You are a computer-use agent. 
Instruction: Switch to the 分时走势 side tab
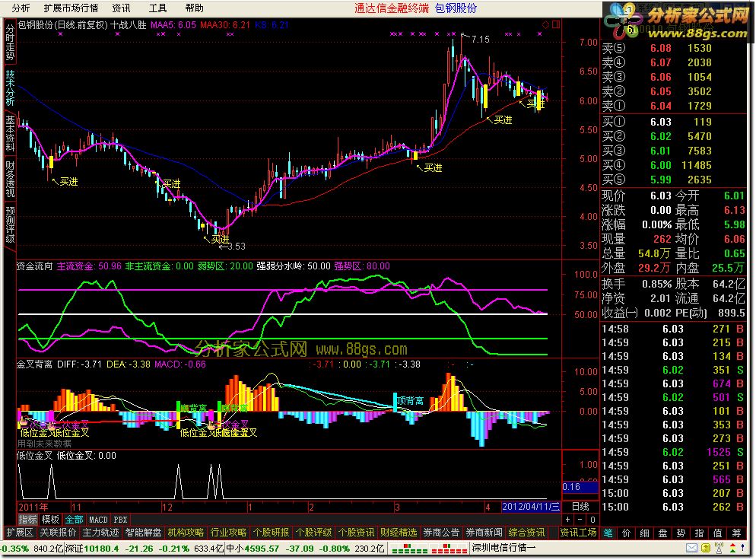tap(10, 43)
